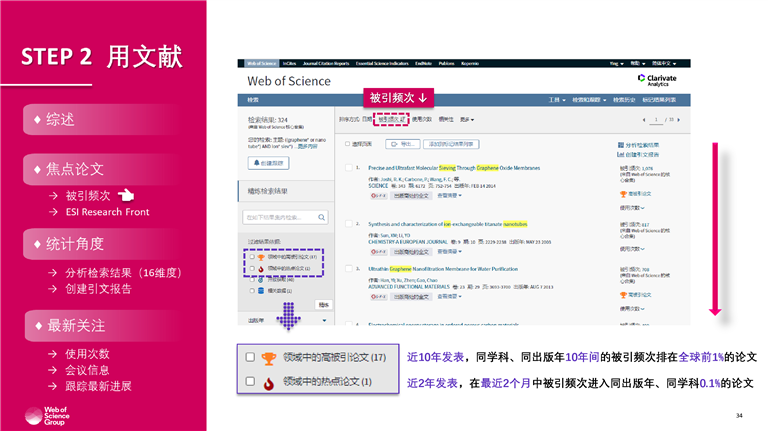This screenshot has width=768, height=431.
Task: Sort results by 使用次数
Action: (421, 120)
